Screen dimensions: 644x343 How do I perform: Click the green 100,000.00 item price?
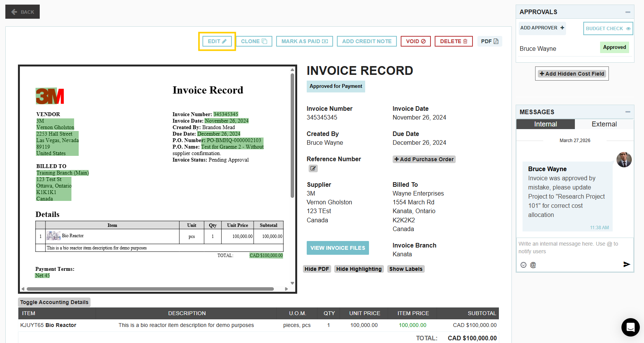click(413, 325)
